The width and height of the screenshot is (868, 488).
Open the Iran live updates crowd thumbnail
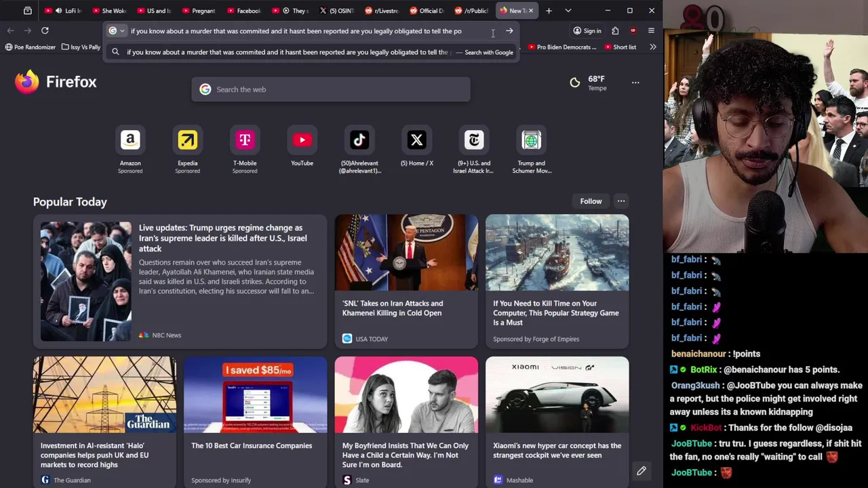point(86,281)
